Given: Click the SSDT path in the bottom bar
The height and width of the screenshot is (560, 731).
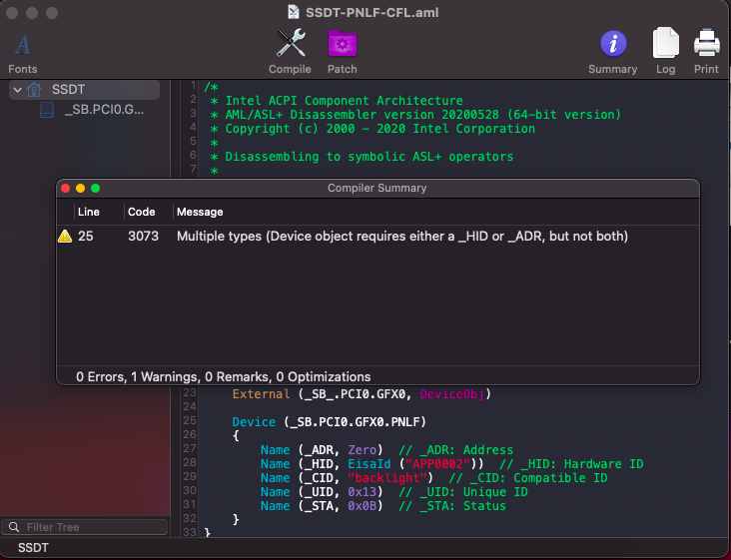Looking at the screenshot, I should pyautogui.click(x=33, y=548).
